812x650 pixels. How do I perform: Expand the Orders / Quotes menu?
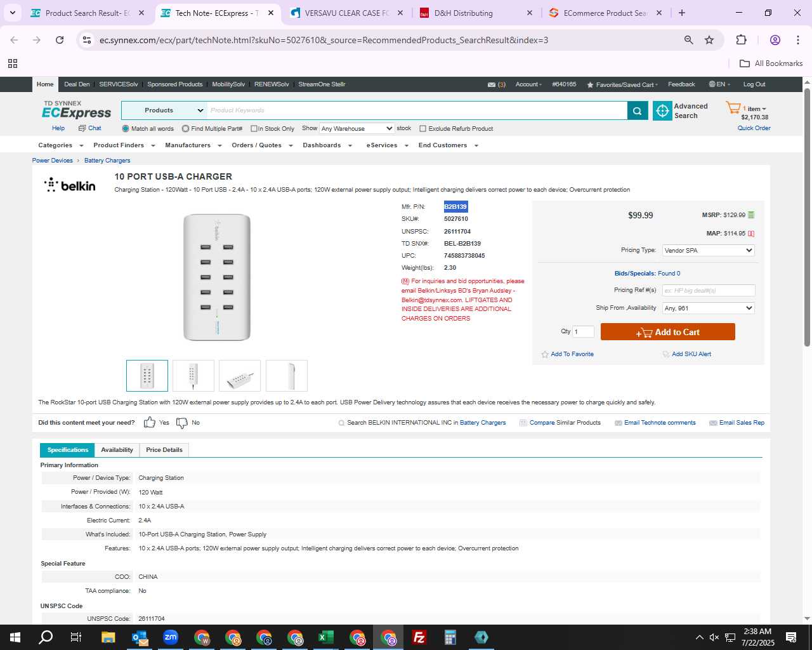click(262, 145)
